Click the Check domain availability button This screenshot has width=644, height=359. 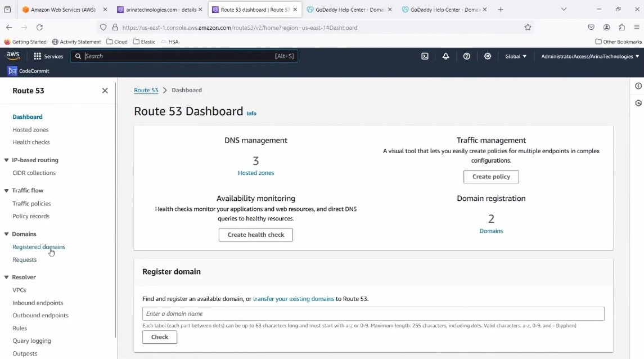(x=159, y=337)
